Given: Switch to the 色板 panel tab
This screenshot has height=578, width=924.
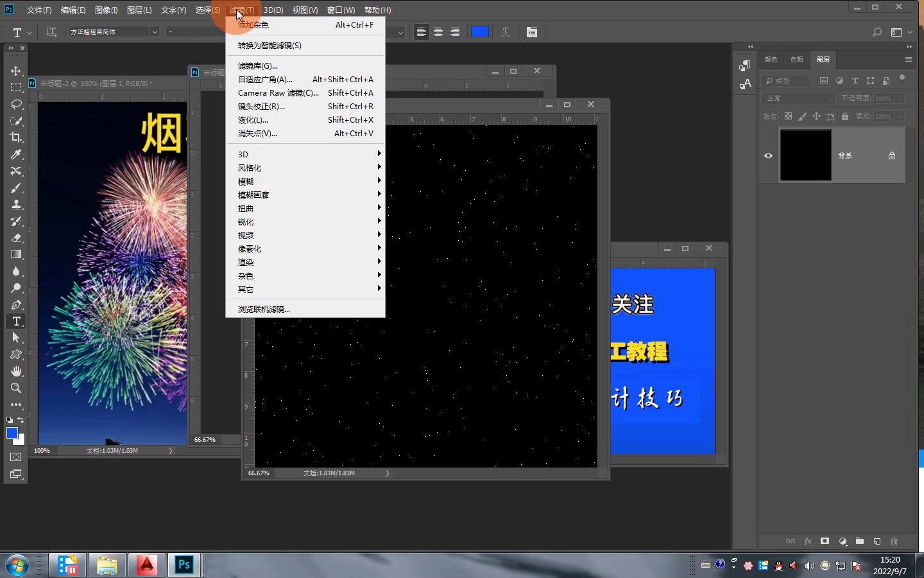Looking at the screenshot, I should [797, 59].
